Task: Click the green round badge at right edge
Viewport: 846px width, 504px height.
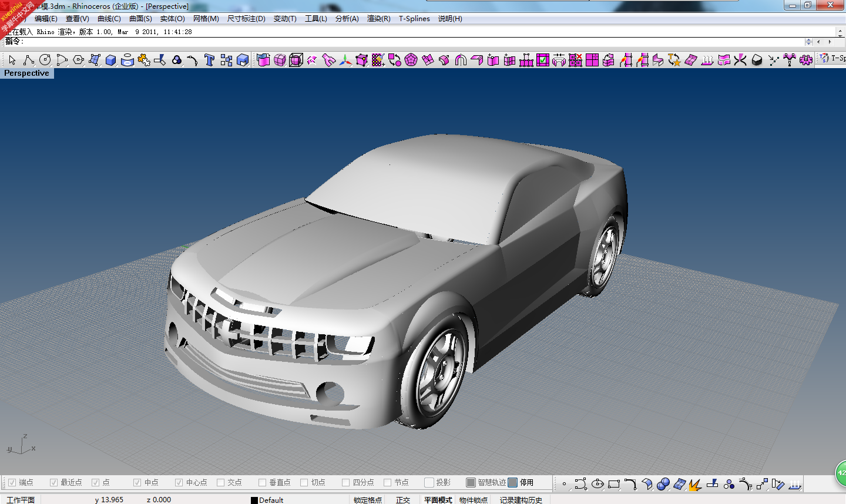Action: (841, 473)
